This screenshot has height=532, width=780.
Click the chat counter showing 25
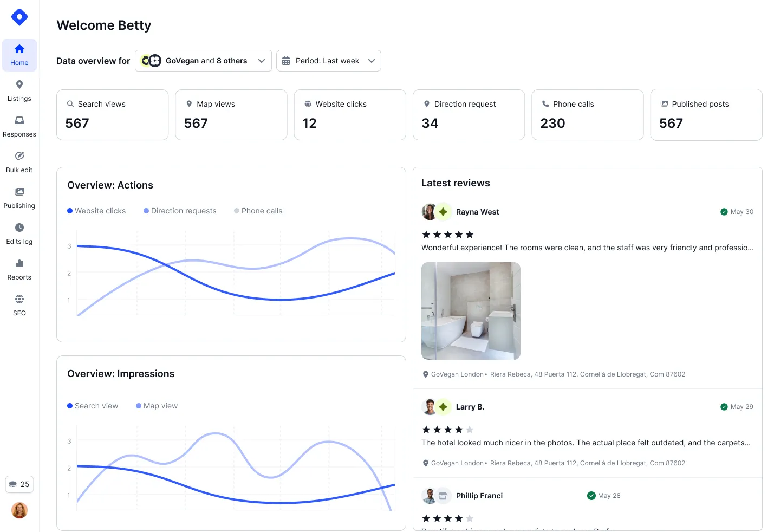(x=19, y=484)
